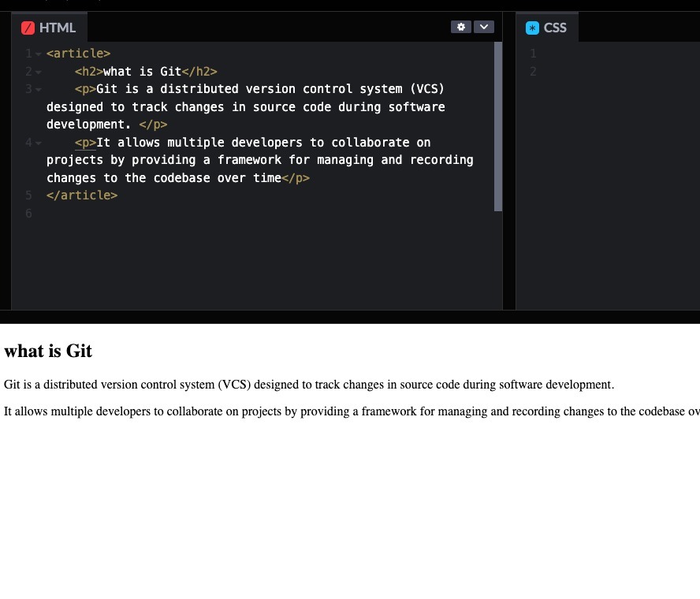700x599 pixels.
Task: Click the HTML editor vertical scrollbar
Action: [x=498, y=126]
